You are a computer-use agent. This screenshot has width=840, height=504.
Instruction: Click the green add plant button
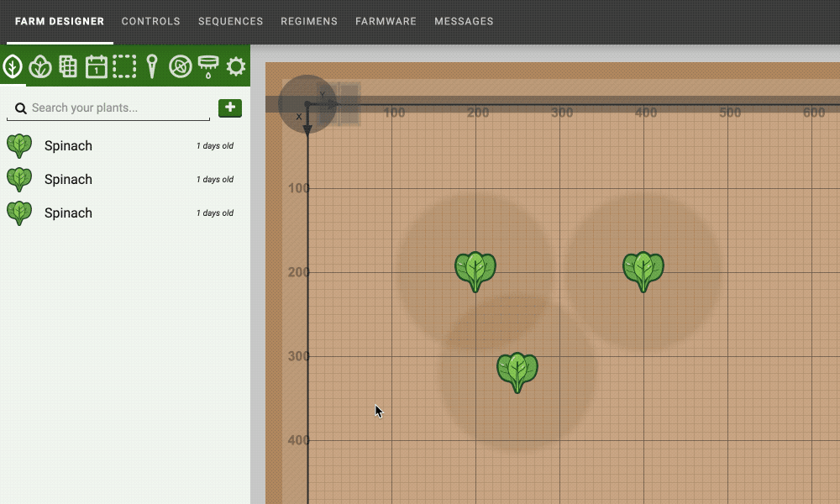229,108
